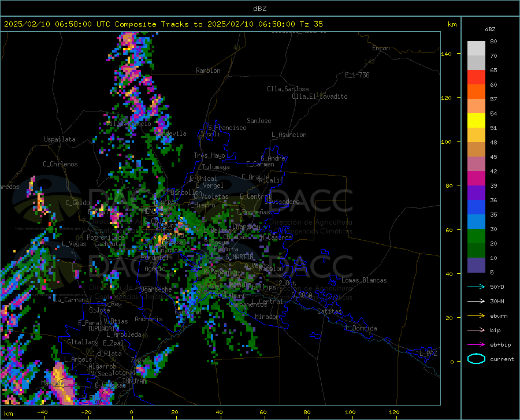Click the current legend label
The width and height of the screenshot is (520, 420).
(x=502, y=359)
